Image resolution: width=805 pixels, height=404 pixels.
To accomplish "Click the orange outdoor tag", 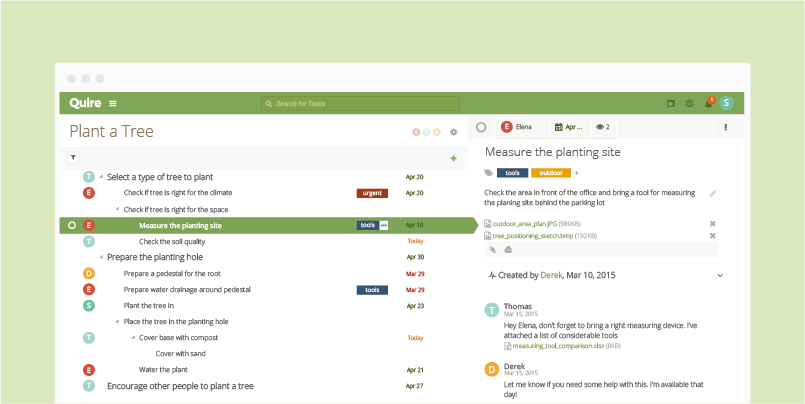I will [x=551, y=173].
